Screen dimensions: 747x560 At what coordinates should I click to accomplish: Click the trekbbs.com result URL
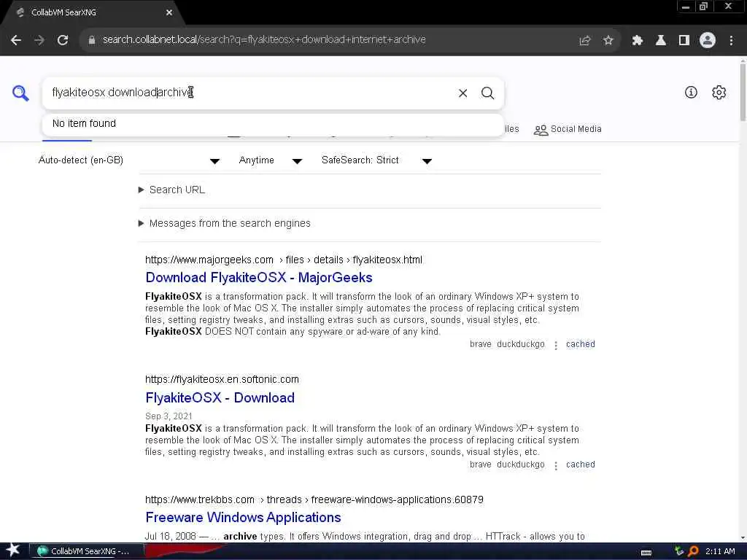click(x=314, y=499)
